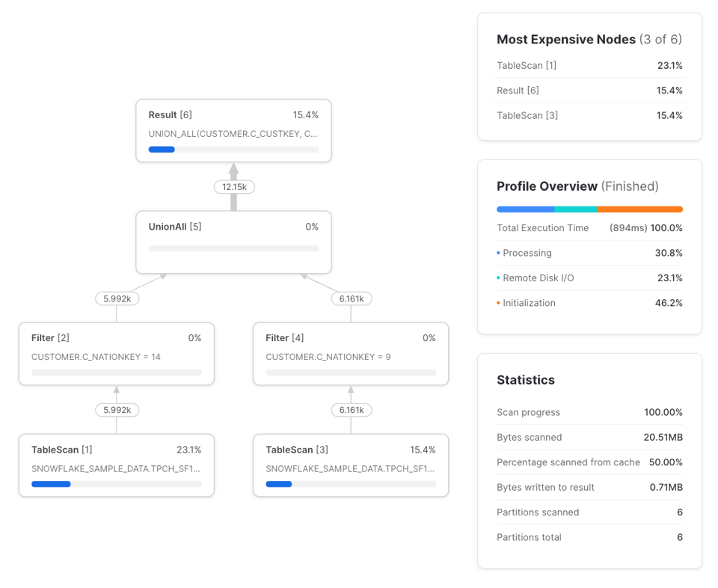The image size is (718, 588).
Task: Click the blue Processing segment of overview bar
Action: pos(525,209)
